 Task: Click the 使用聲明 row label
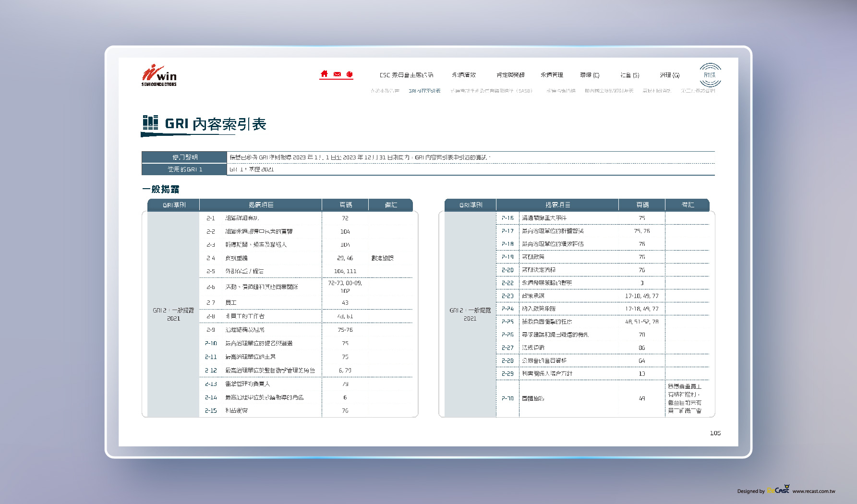coord(185,157)
